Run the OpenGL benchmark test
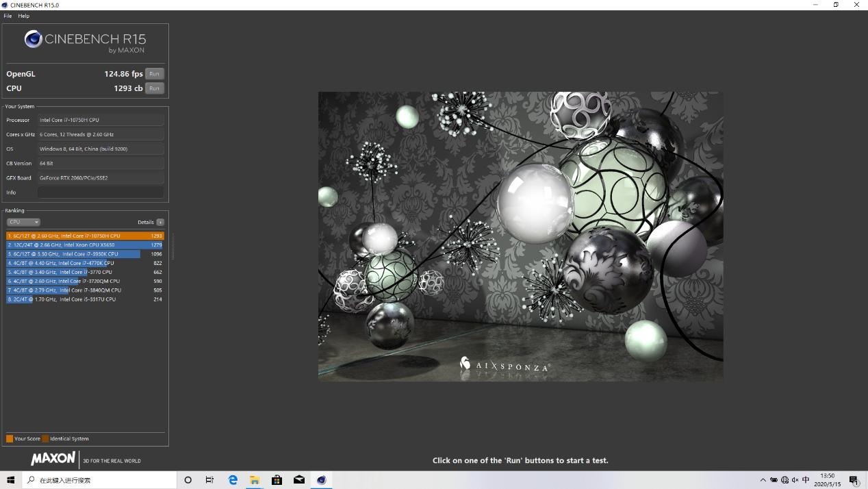 (x=154, y=74)
